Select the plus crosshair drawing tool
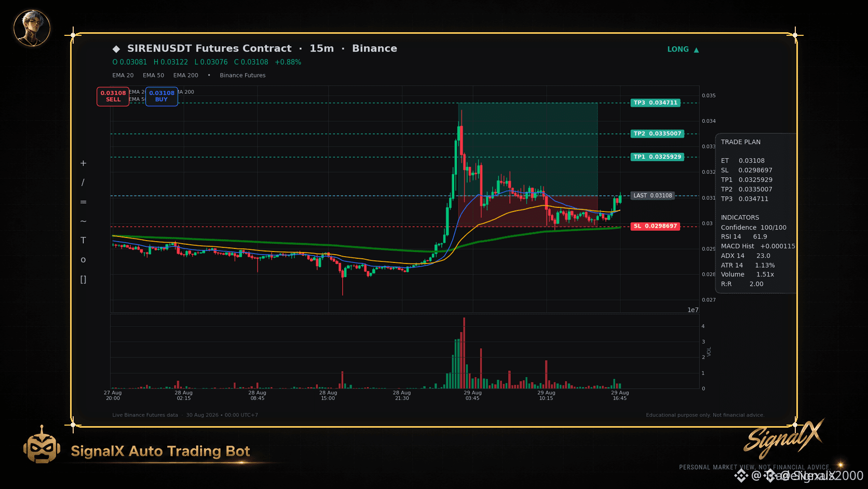The width and height of the screenshot is (868, 489). click(83, 163)
